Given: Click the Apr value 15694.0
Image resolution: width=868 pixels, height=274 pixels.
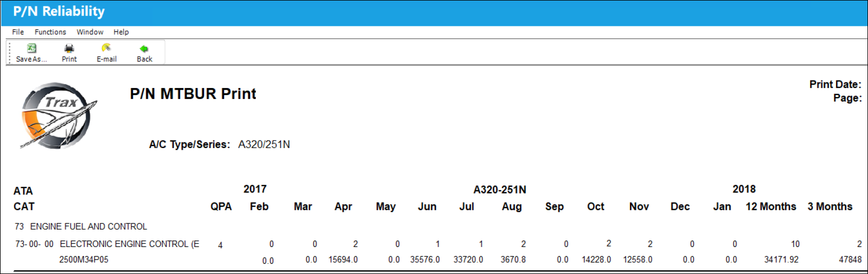Looking at the screenshot, I should (343, 259).
